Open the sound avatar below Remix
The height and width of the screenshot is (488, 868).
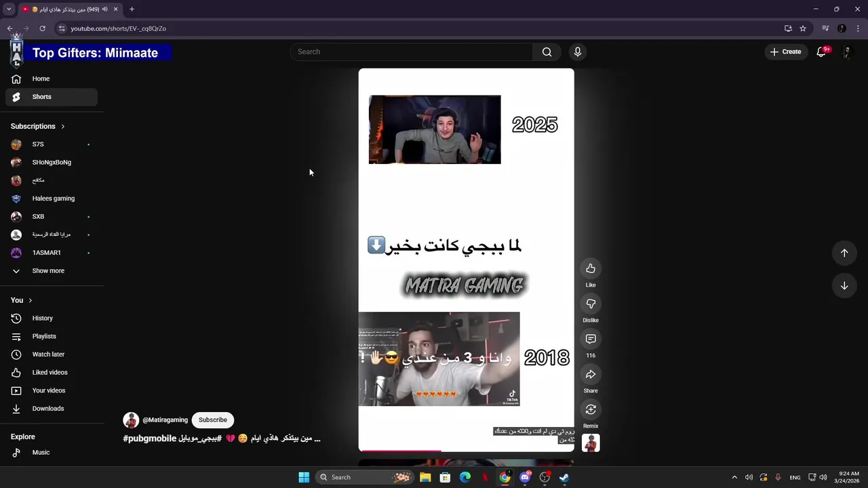tap(591, 443)
